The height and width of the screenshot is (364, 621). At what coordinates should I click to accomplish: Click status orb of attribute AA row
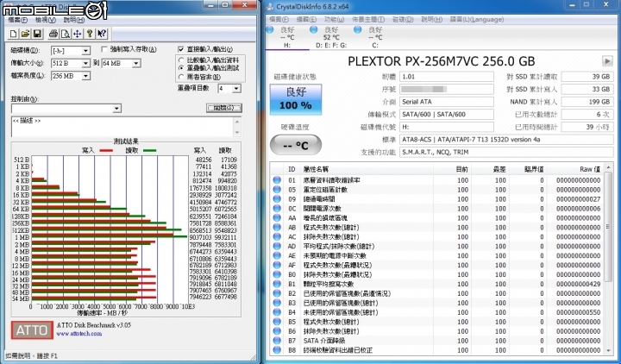point(277,218)
